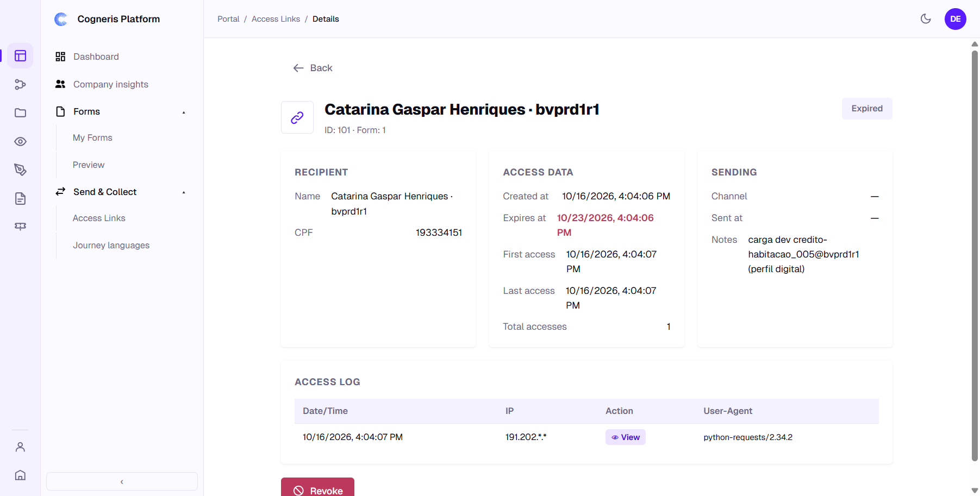This screenshot has width=980, height=496.
Task: Open Access Links in the sidebar
Action: click(99, 218)
